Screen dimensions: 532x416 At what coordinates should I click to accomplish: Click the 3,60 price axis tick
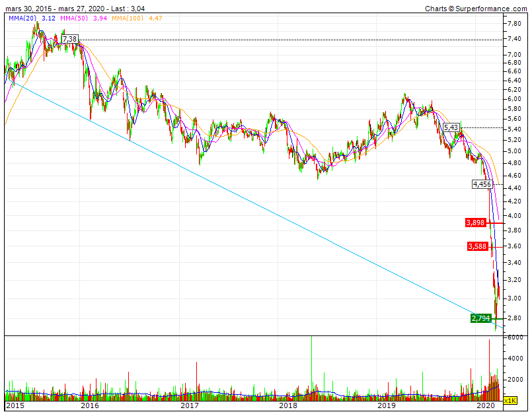[x=514, y=246]
